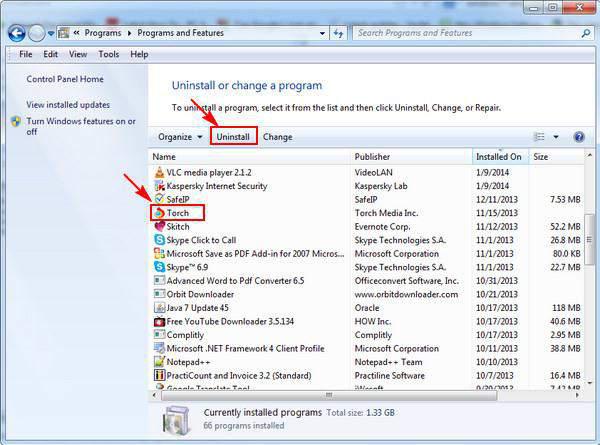Click the .NET Framework 4 icon

click(x=159, y=348)
